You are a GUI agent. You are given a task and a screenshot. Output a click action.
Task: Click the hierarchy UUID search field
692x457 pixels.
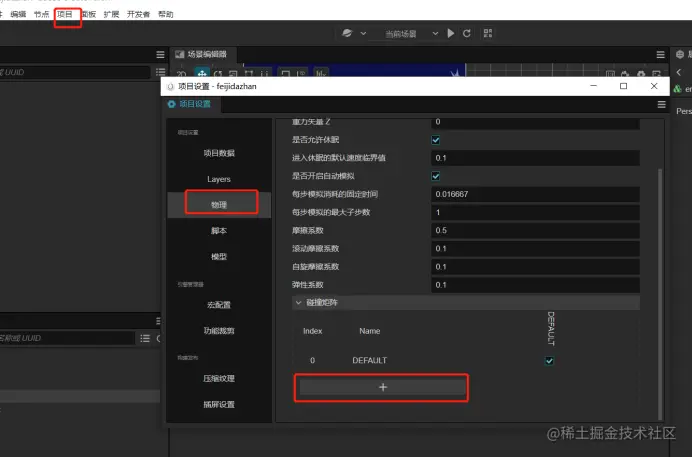[74, 72]
